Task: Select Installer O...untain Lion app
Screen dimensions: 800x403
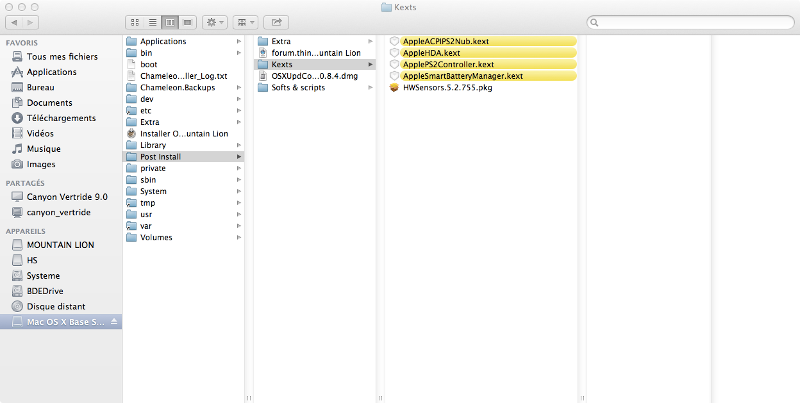Action: [x=184, y=134]
